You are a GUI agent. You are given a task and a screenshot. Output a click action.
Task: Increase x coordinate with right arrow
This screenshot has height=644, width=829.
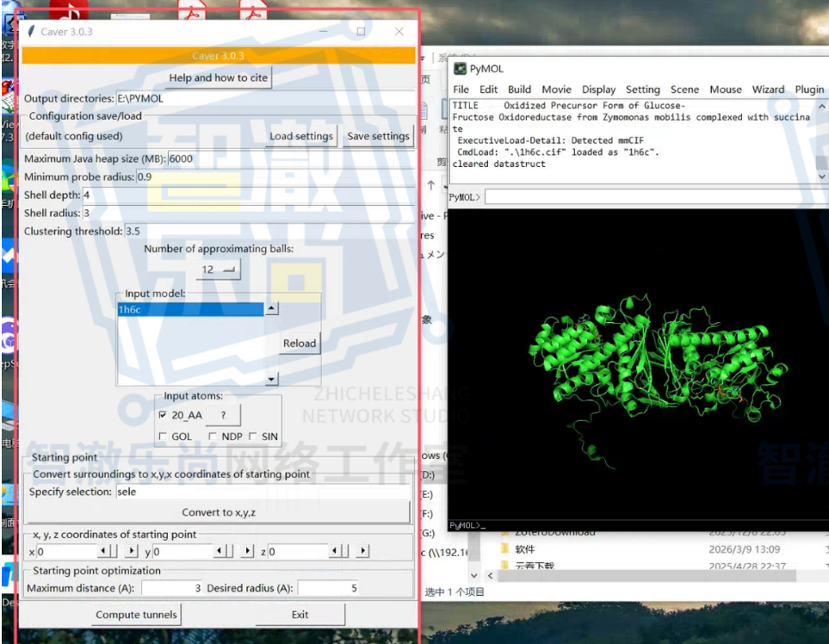(131, 551)
